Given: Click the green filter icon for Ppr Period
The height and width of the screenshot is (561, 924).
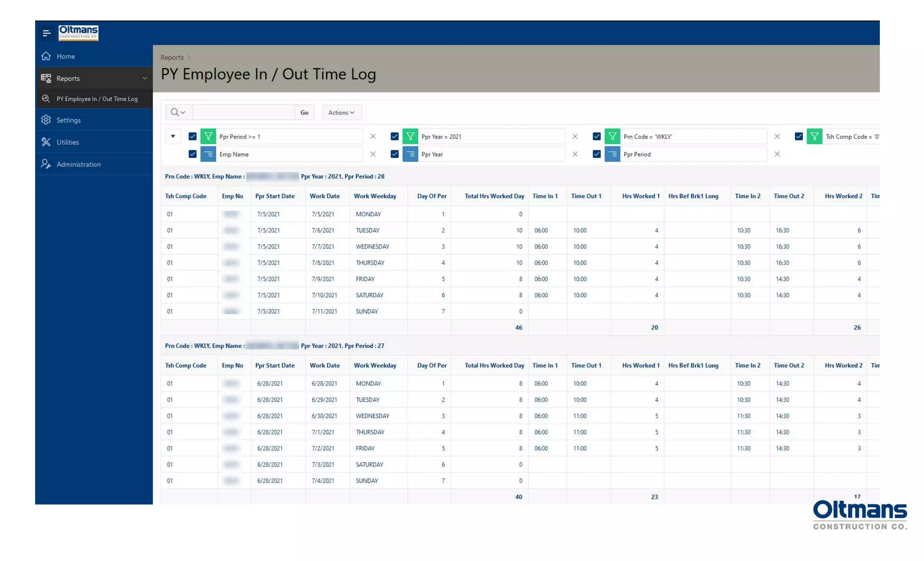Looking at the screenshot, I should tap(208, 136).
